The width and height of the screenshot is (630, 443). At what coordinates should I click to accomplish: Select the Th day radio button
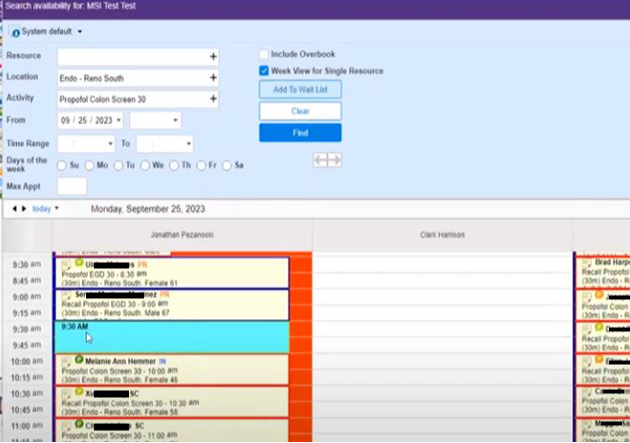click(x=174, y=165)
